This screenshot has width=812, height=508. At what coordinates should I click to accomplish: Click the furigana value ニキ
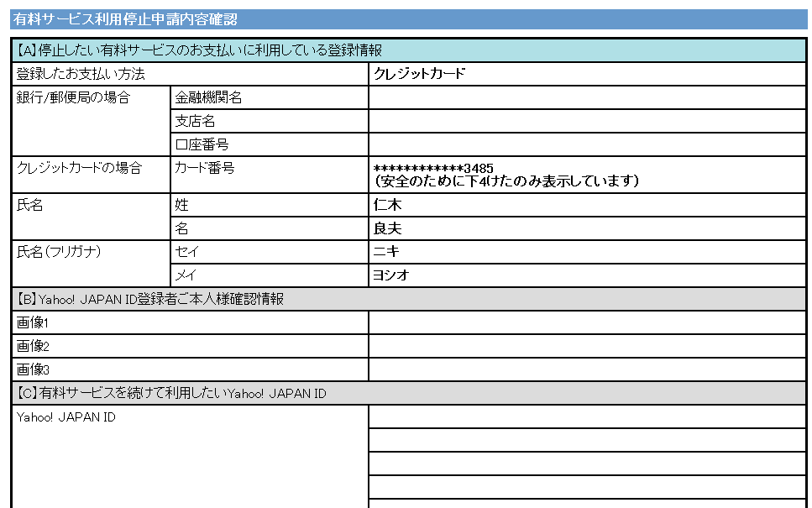[386, 252]
